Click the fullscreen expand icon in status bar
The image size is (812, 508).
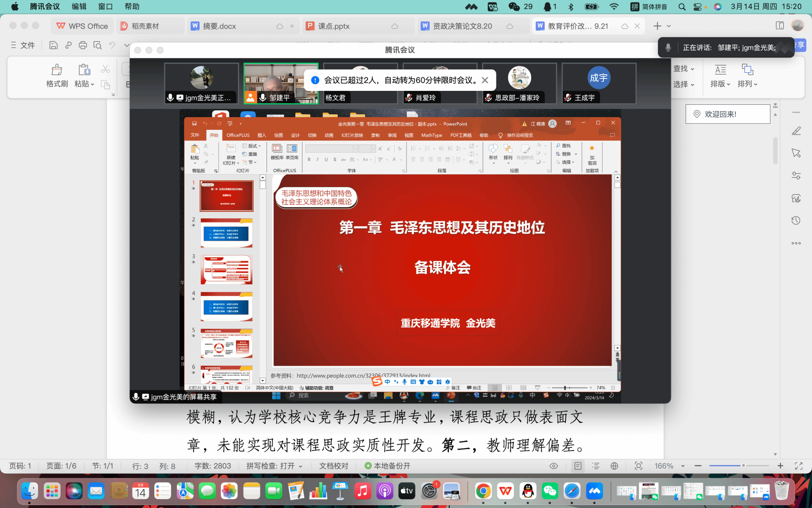coord(799,466)
